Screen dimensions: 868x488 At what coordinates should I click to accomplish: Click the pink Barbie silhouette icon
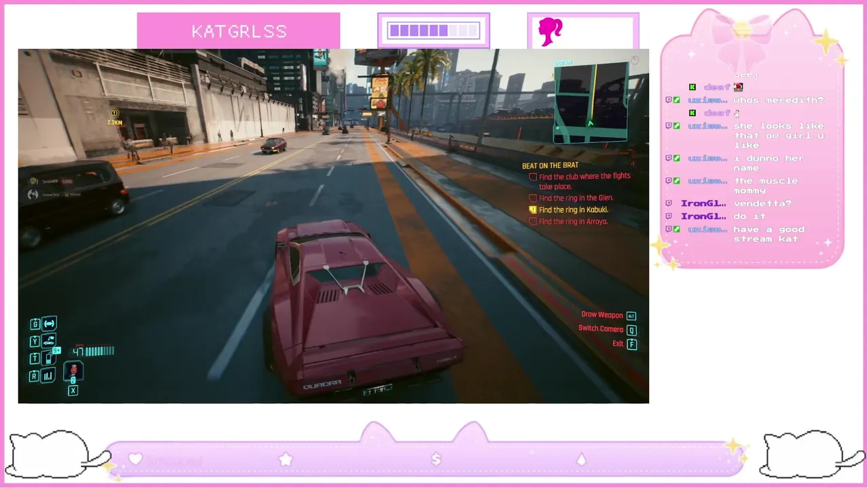coord(550,32)
